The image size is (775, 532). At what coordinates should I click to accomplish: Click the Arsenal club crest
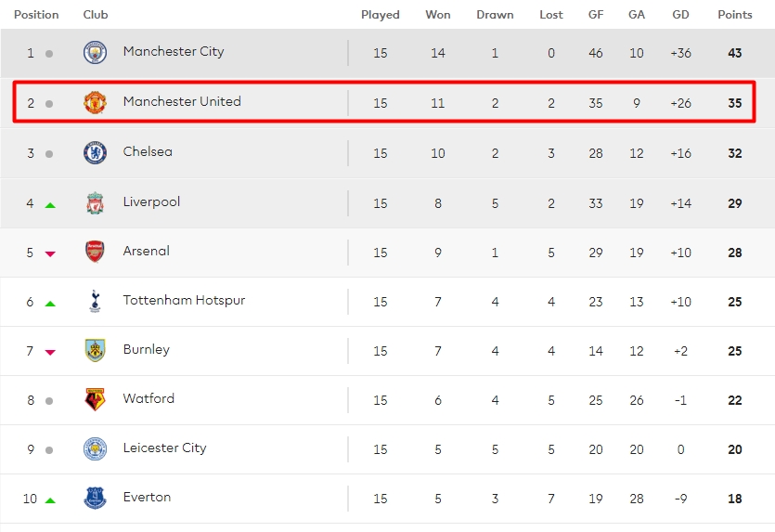(95, 252)
